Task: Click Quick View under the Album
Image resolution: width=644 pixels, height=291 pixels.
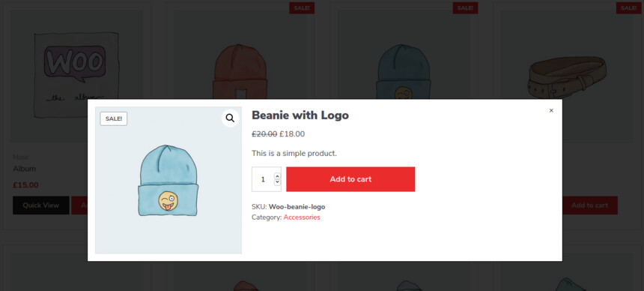Action: (x=40, y=205)
